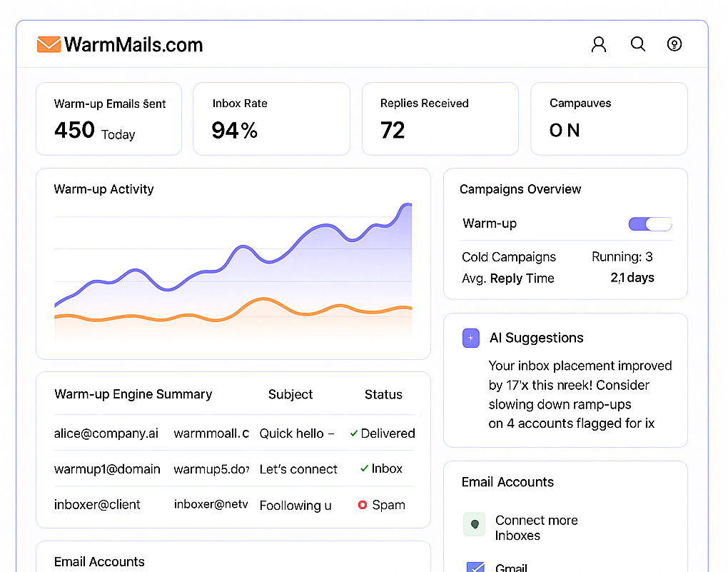Image resolution: width=728 pixels, height=572 pixels.
Task: Click the Inbox Rate 94% card
Action: coord(271,119)
